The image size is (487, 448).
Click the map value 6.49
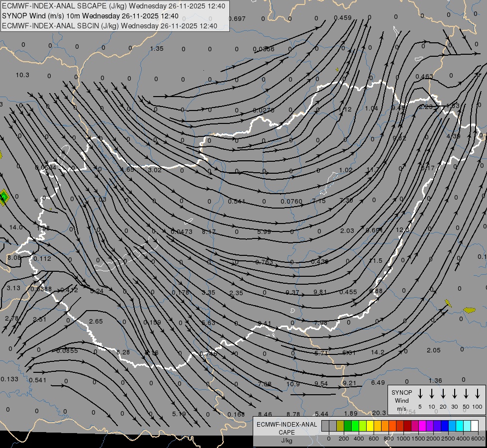click(378, 383)
